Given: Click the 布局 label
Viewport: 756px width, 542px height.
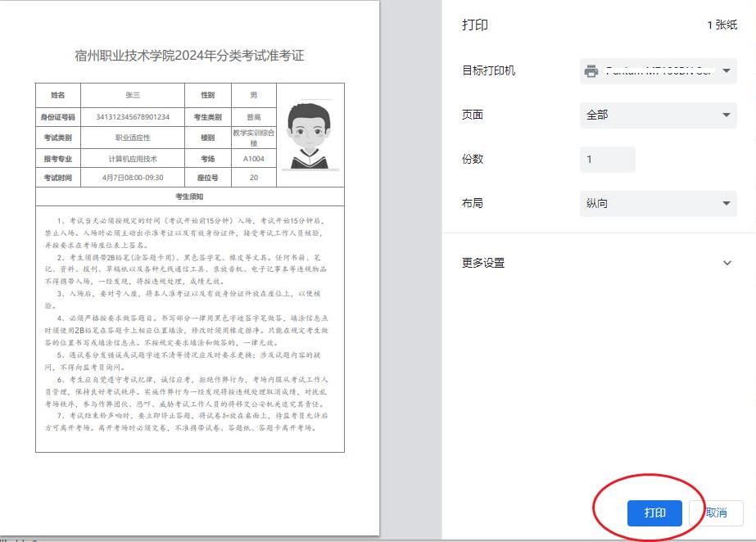Looking at the screenshot, I should [x=472, y=203].
